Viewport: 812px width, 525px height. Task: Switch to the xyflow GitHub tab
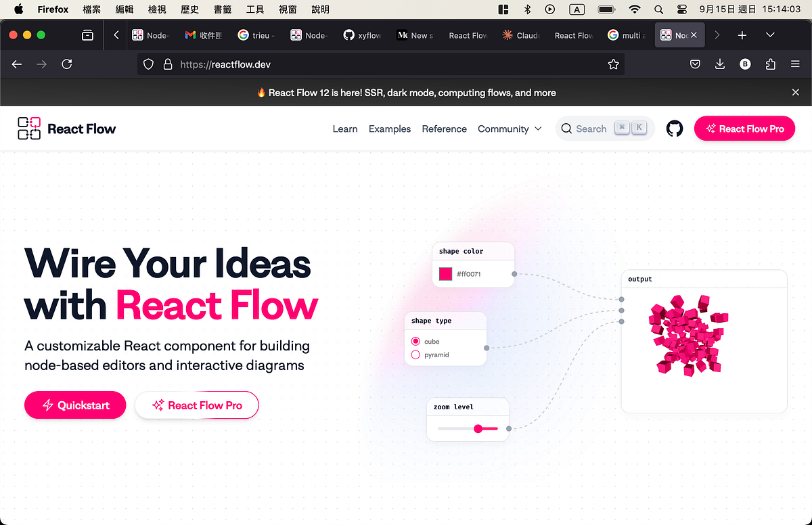click(x=363, y=35)
